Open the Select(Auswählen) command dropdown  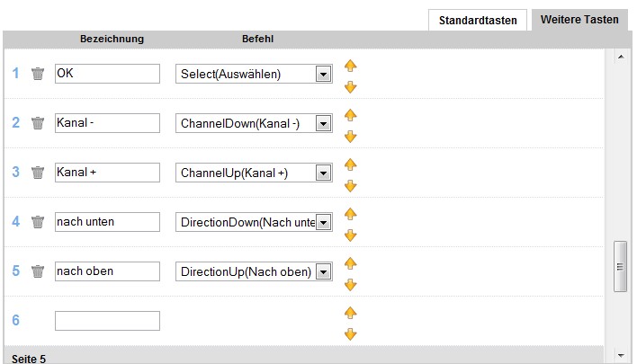click(x=324, y=74)
